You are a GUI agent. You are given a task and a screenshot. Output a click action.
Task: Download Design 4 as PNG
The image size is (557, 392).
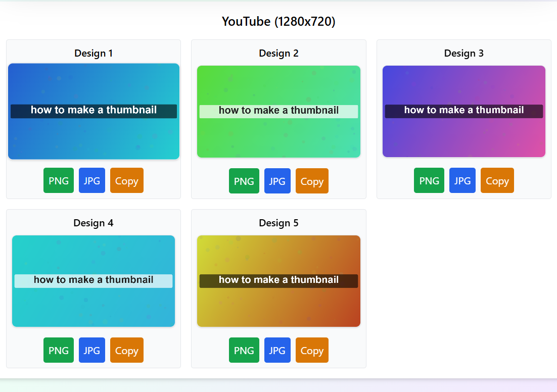click(x=59, y=350)
